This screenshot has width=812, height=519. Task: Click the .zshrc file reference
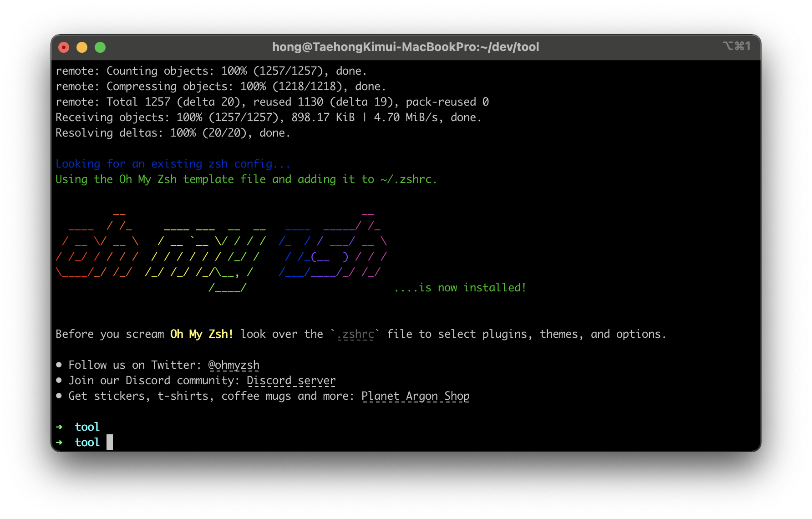(x=355, y=334)
